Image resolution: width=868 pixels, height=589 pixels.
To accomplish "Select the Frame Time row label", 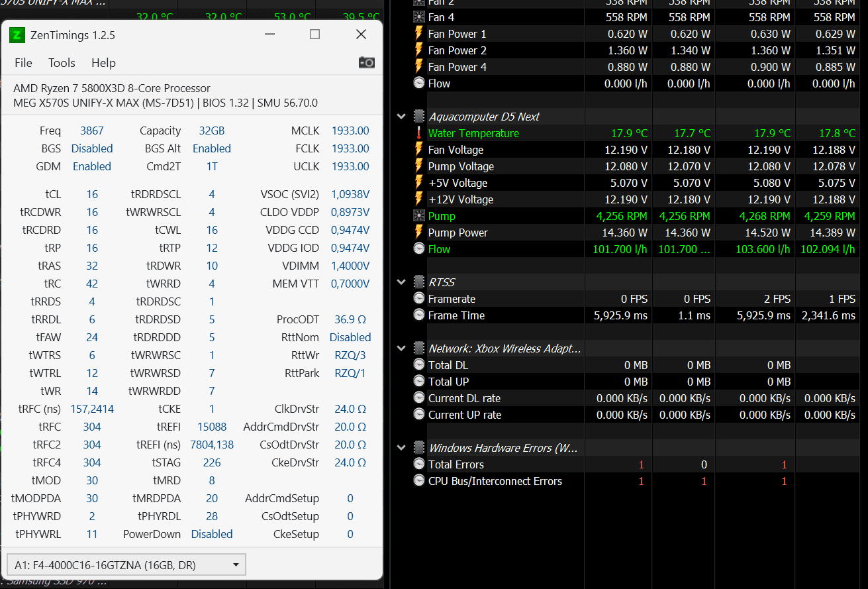I will click(x=456, y=315).
